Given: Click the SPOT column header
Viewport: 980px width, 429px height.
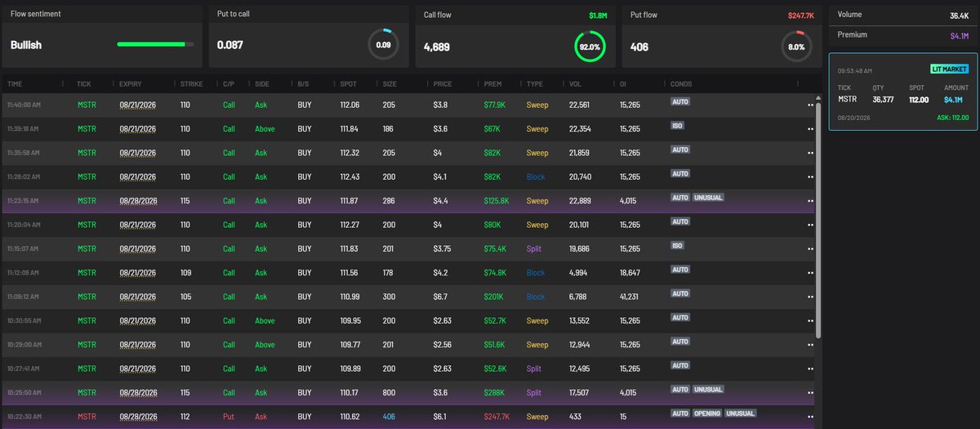Looking at the screenshot, I should point(348,84).
